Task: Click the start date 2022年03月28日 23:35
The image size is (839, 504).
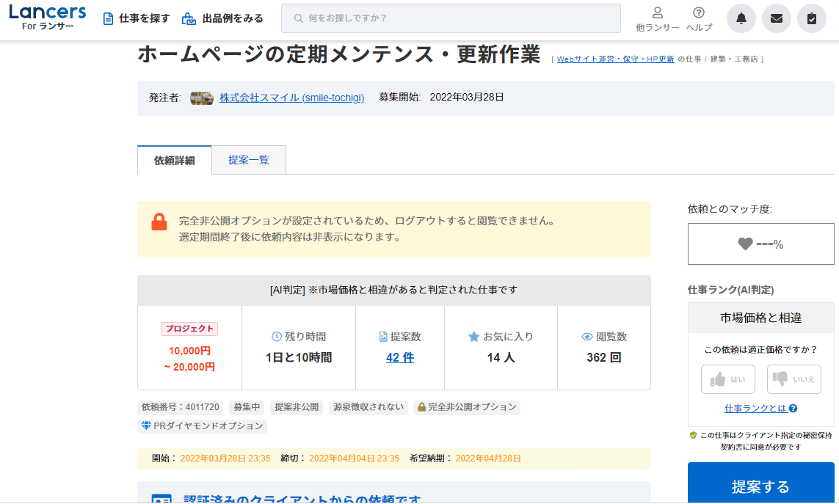Action: pyautogui.click(x=225, y=459)
